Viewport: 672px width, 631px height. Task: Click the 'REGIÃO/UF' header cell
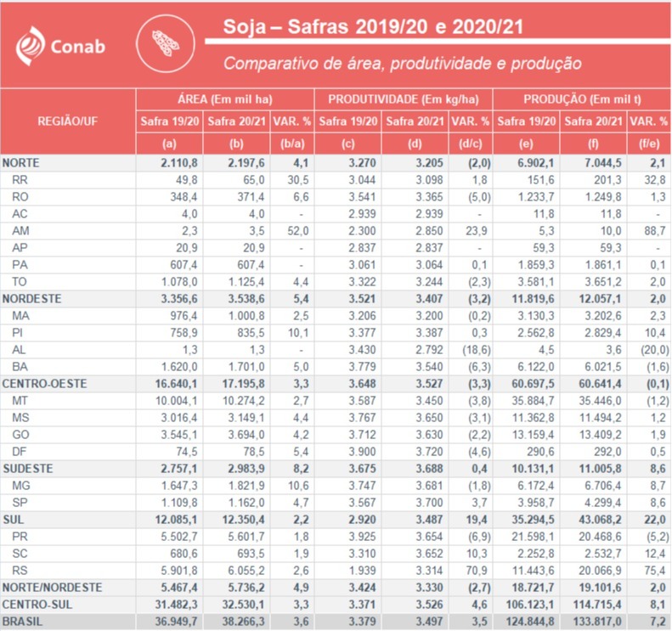click(68, 121)
